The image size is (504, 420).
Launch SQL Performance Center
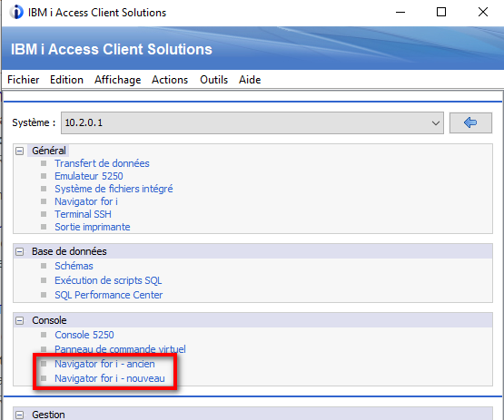[x=109, y=295]
